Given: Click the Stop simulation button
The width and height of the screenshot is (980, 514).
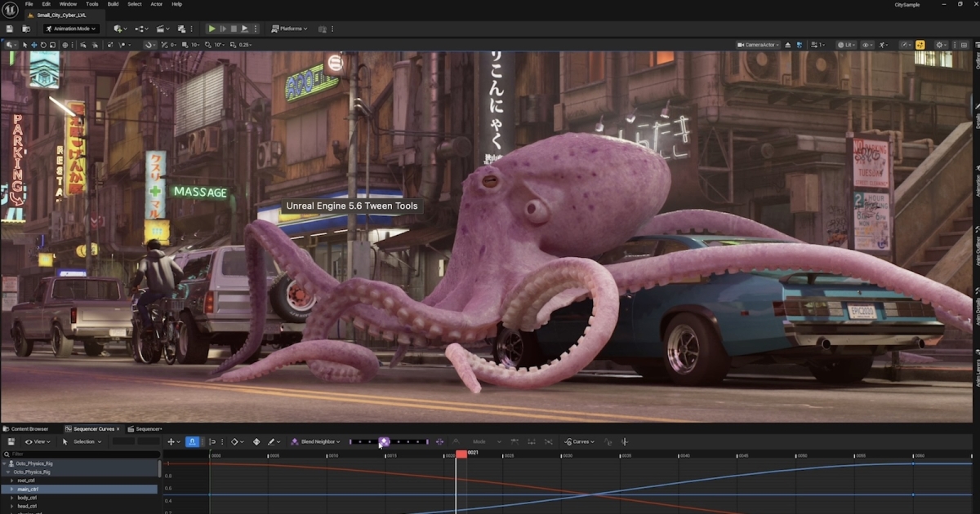Looking at the screenshot, I should tap(234, 29).
